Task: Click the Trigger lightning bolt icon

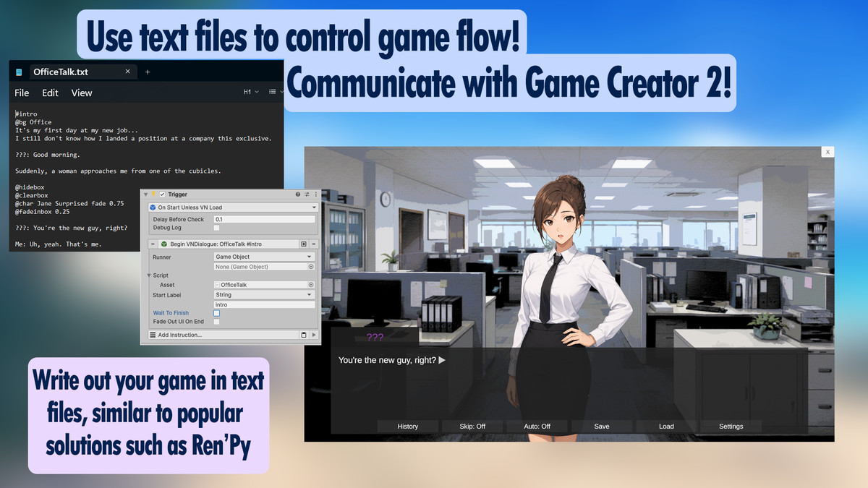Action: click(x=153, y=194)
